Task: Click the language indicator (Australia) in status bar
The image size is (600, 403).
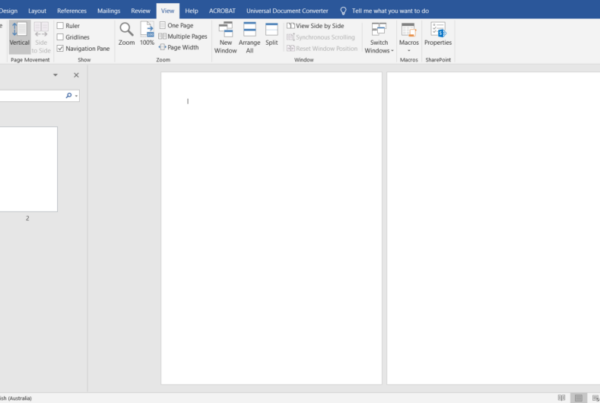Action: pyautogui.click(x=16, y=398)
